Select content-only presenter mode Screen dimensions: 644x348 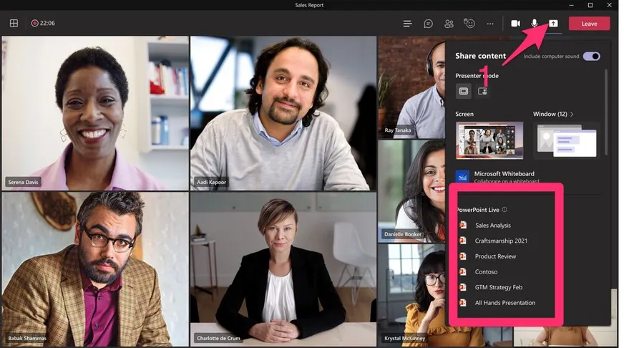click(x=464, y=91)
